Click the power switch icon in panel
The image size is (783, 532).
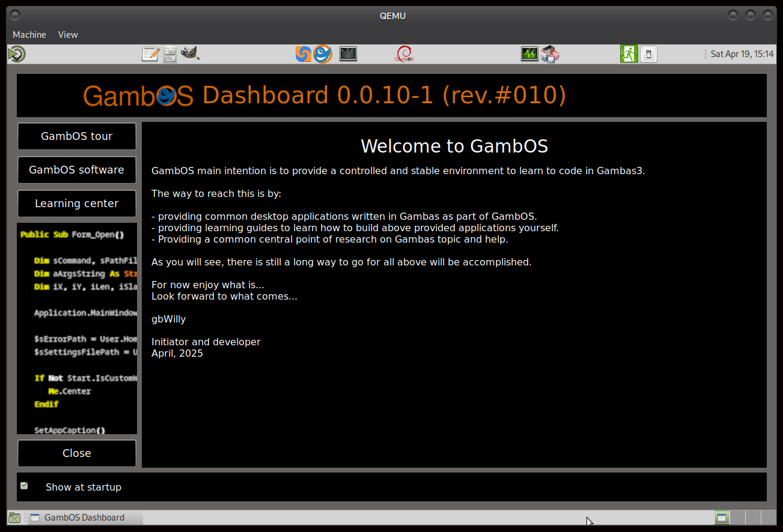click(648, 54)
